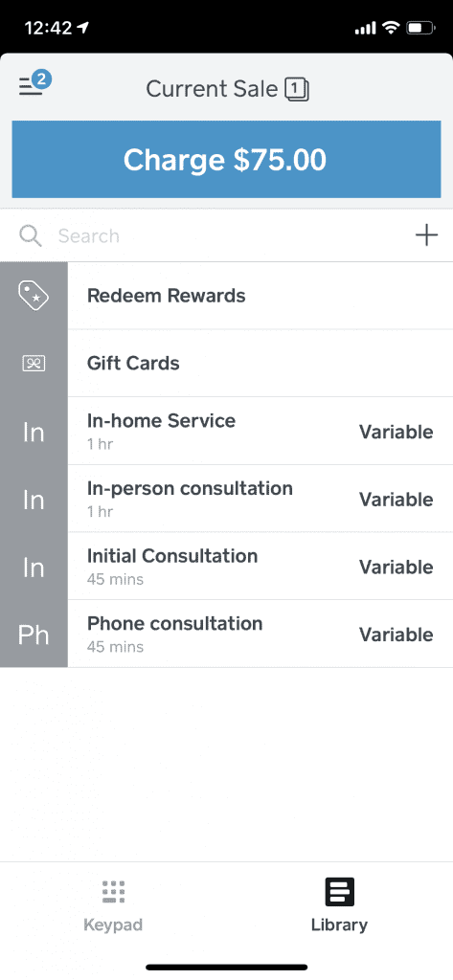Switch to the Keypad tab label

click(113, 924)
